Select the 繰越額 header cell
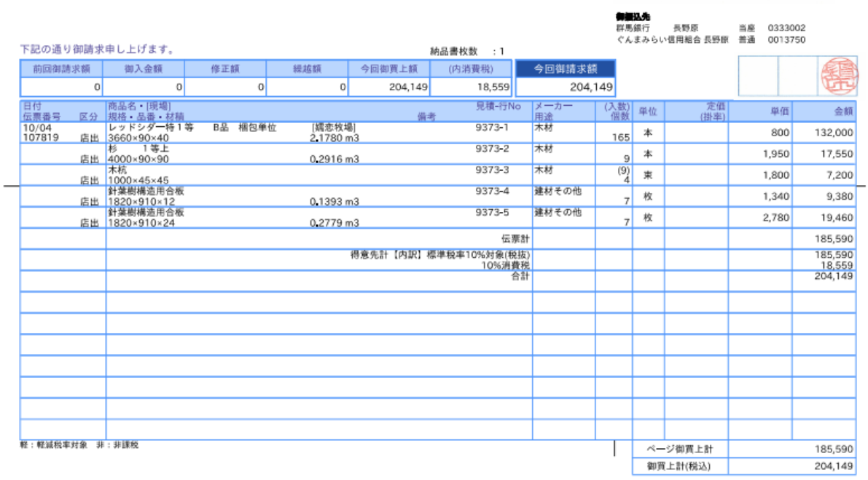The height and width of the screenshot is (480, 868). tap(307, 69)
